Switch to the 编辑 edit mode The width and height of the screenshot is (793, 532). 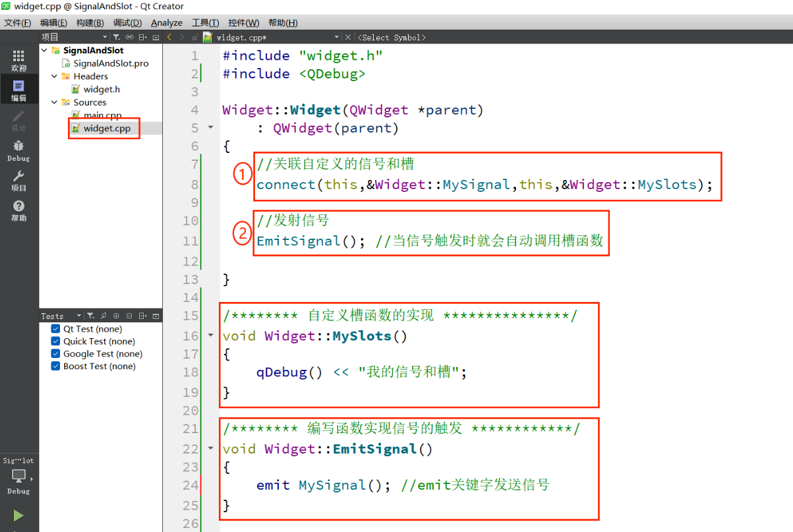click(18, 90)
